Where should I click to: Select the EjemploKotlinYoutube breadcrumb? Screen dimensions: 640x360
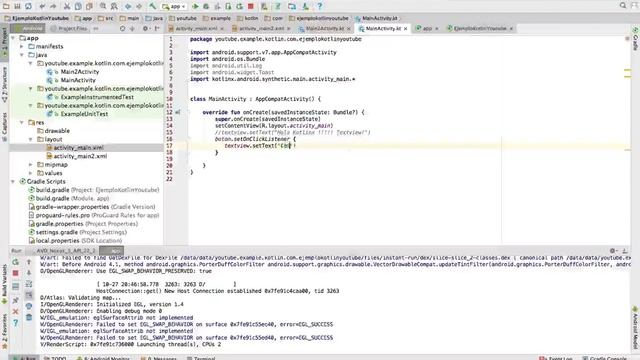(x=37, y=18)
